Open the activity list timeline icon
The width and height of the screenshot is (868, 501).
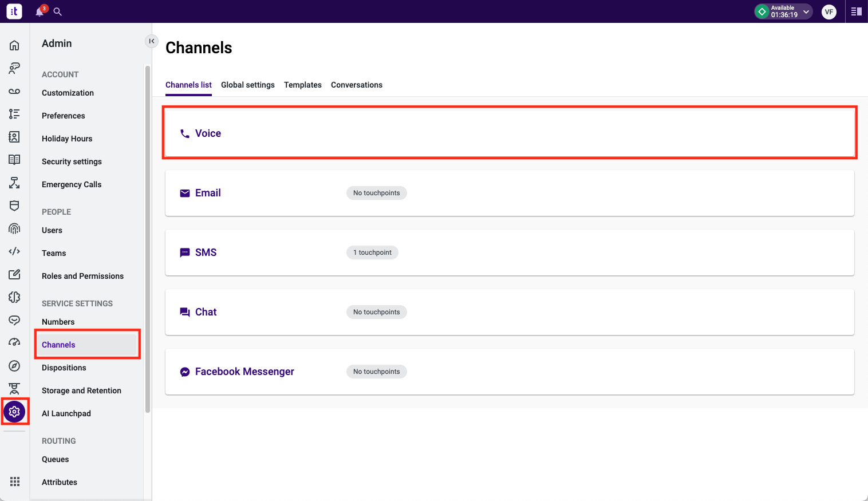pyautogui.click(x=14, y=114)
